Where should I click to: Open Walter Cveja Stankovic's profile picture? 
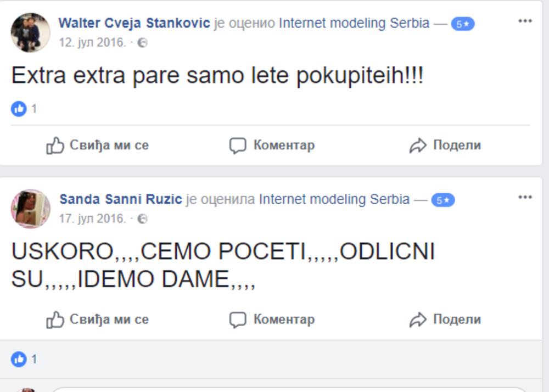pyautogui.click(x=30, y=32)
